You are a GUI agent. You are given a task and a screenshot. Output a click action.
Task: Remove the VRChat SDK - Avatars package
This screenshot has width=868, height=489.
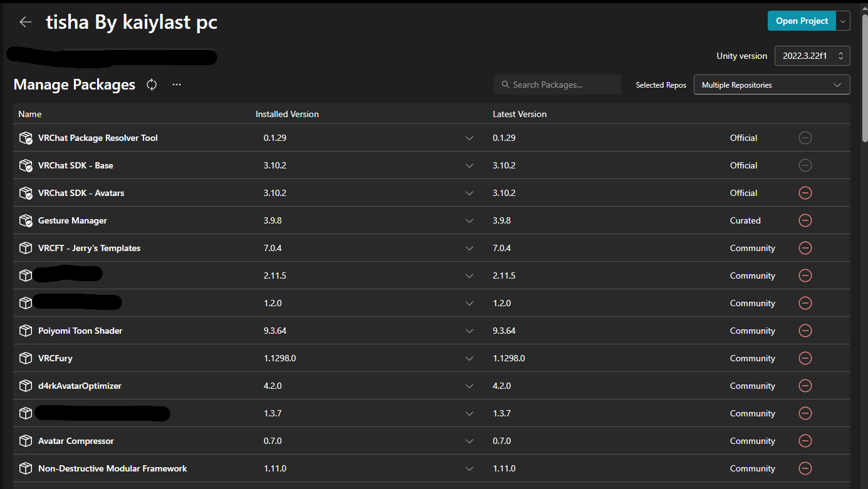point(805,193)
